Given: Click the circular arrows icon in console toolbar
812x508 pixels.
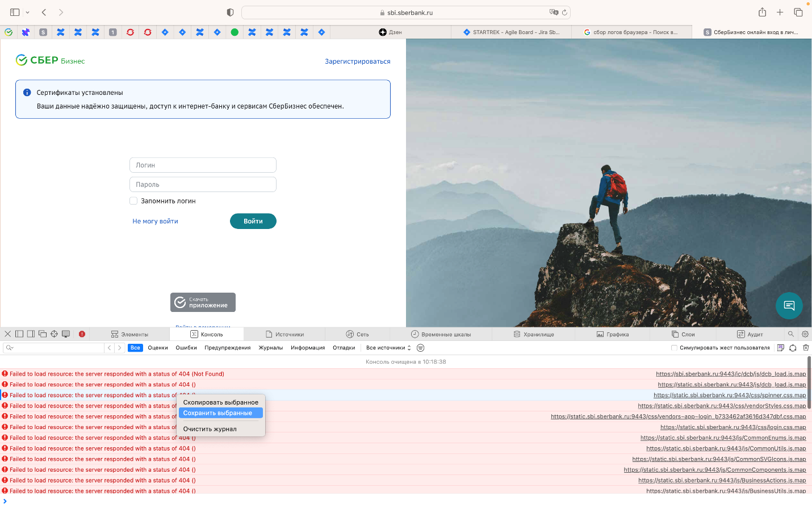Looking at the screenshot, I should [x=793, y=348].
